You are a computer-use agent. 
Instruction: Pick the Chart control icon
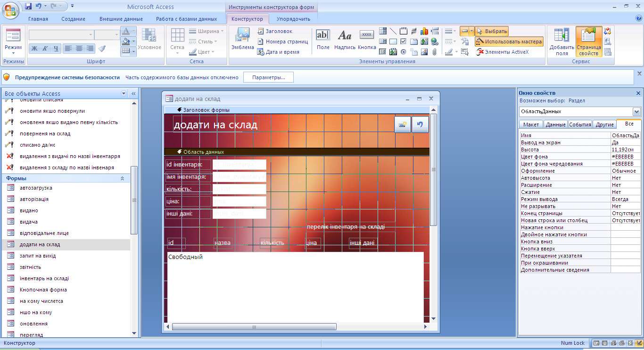click(424, 31)
